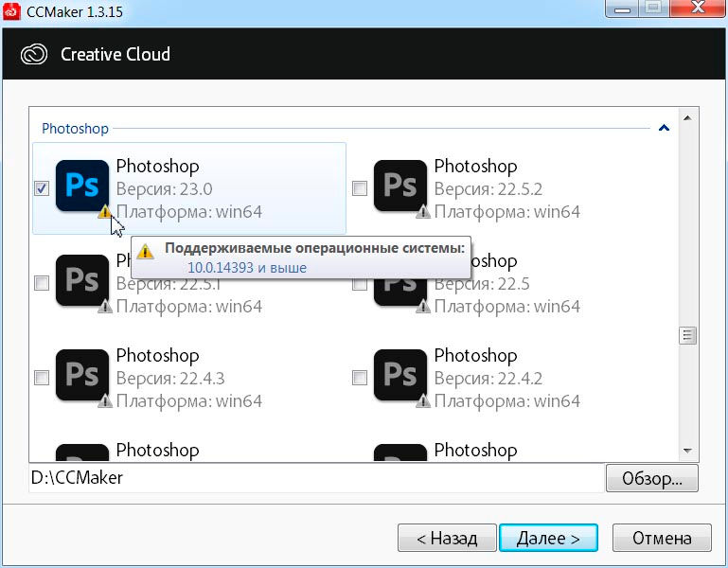Click the Photoshop 22.5.1 Ps icon
Image resolution: width=728 pixels, height=568 pixels.
click(x=82, y=280)
